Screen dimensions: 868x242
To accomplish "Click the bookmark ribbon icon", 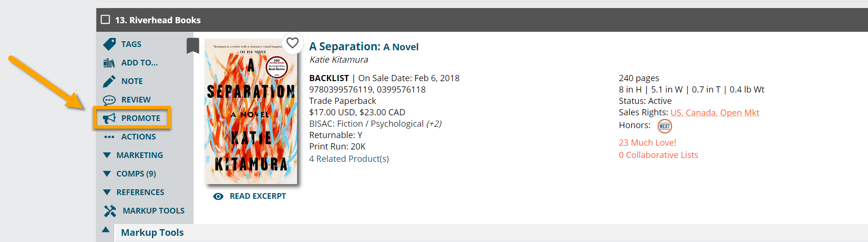I will [x=193, y=46].
